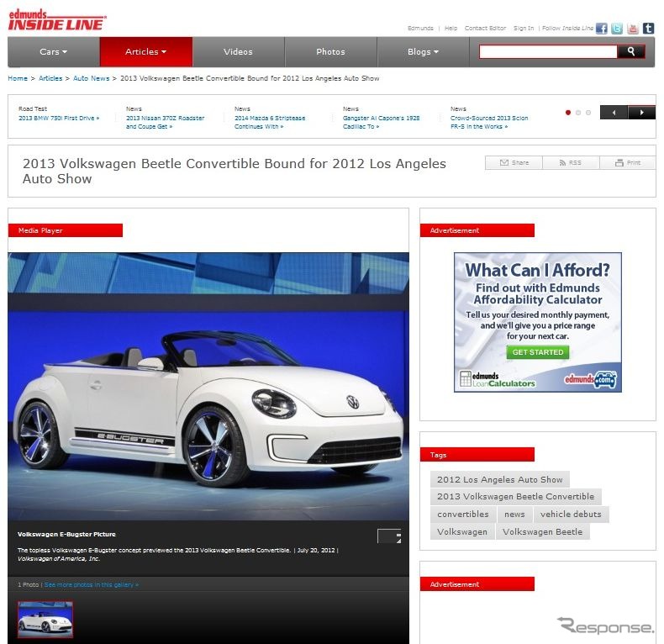Select the first carousel page dot
This screenshot has width=664, height=644.
pyautogui.click(x=568, y=113)
